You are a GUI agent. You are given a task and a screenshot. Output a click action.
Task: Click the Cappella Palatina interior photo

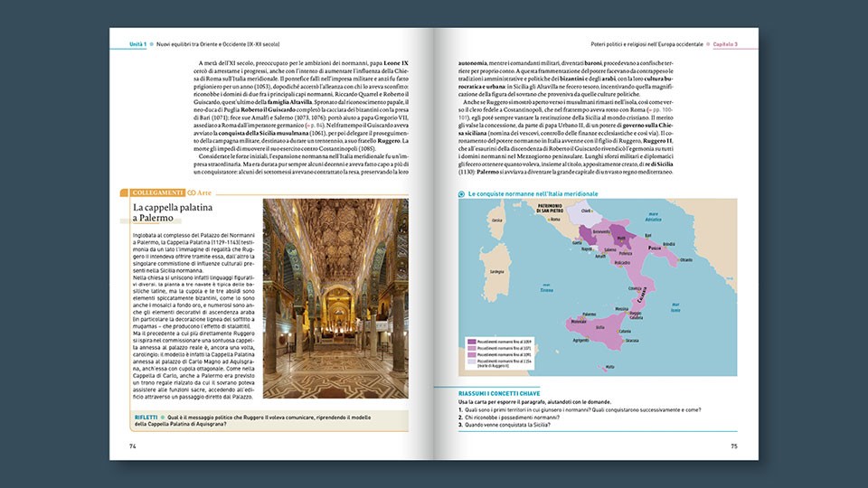[335, 299]
